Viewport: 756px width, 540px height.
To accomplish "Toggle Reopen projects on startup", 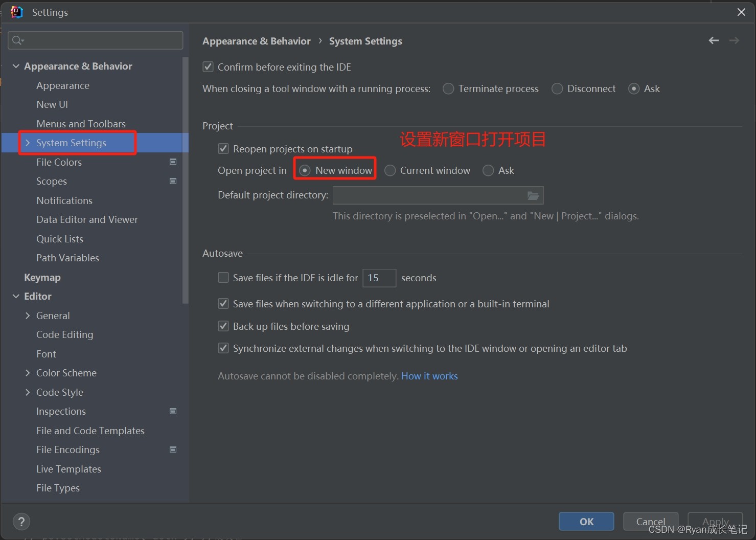I will (x=223, y=149).
